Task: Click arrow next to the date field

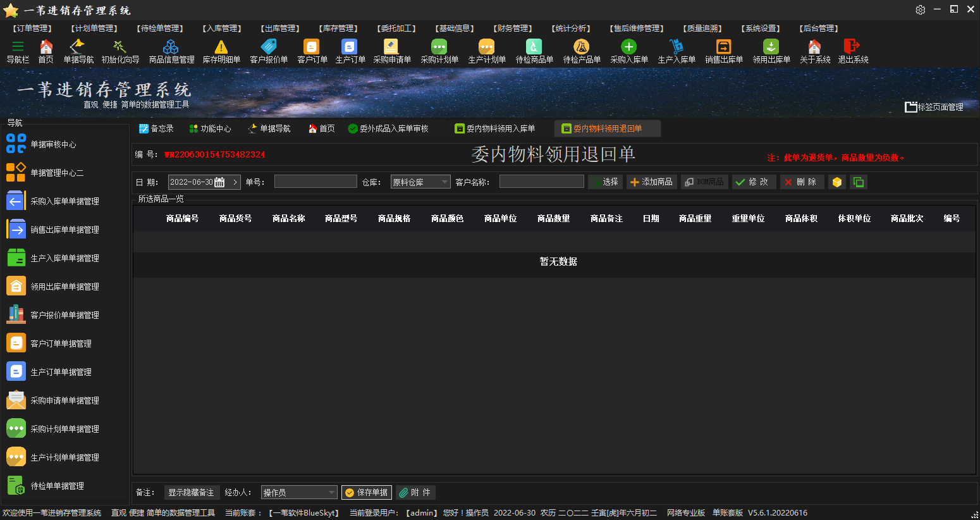Action: point(235,182)
